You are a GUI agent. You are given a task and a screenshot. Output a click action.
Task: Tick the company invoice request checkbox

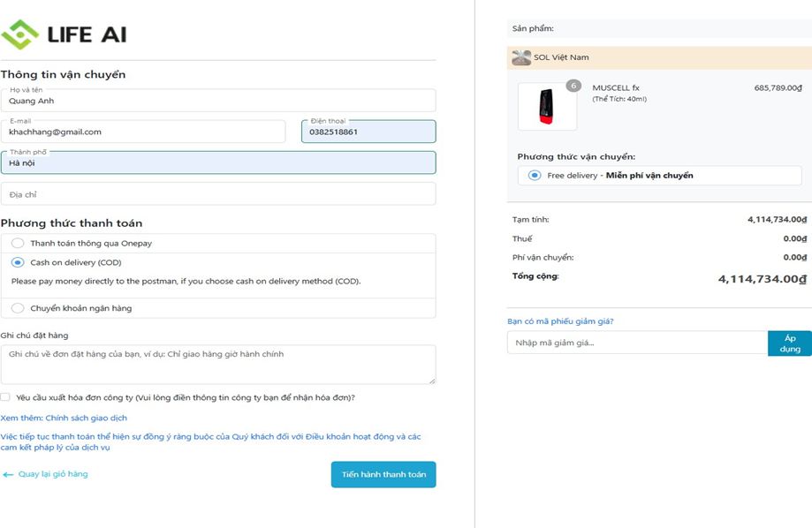5,397
